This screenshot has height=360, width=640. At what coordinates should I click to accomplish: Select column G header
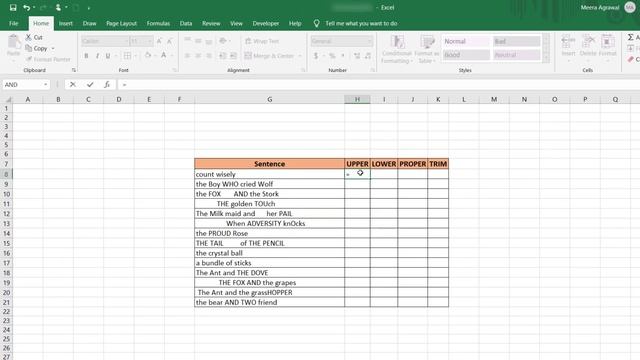pos(269,100)
